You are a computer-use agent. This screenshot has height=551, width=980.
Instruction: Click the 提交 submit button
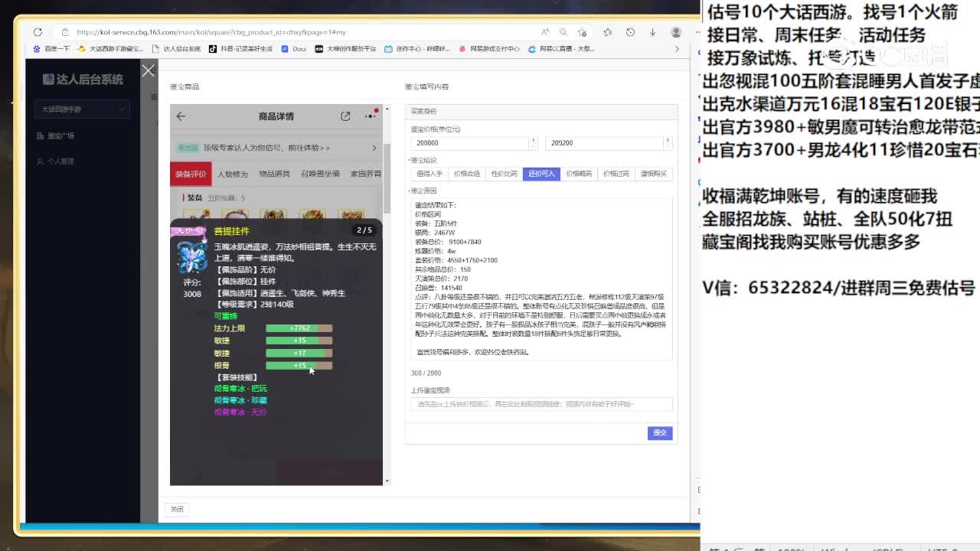tap(659, 433)
